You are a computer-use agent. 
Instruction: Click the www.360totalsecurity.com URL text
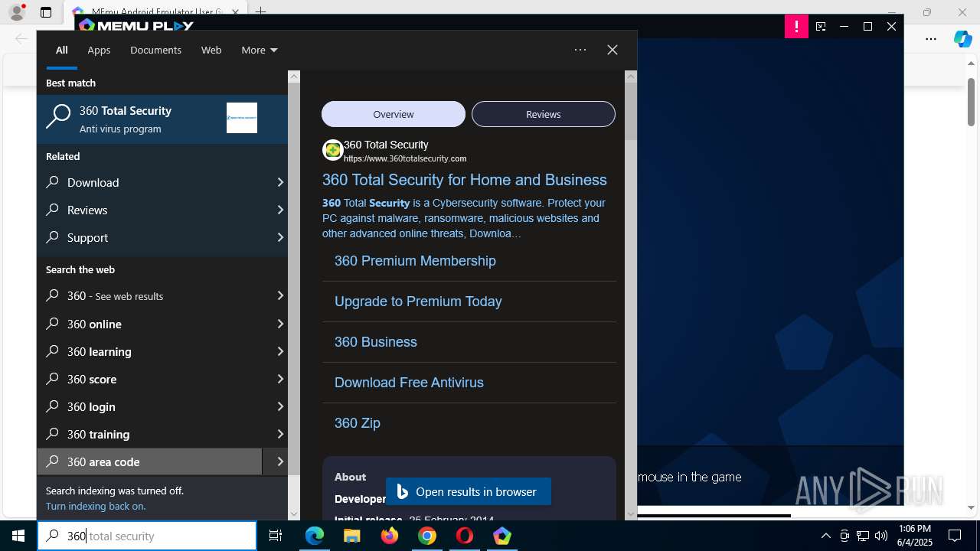(405, 158)
